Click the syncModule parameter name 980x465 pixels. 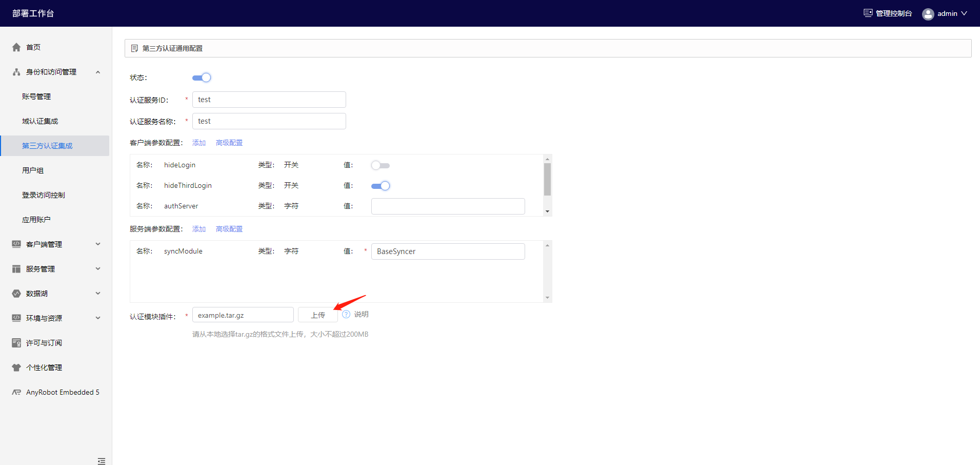coord(183,251)
